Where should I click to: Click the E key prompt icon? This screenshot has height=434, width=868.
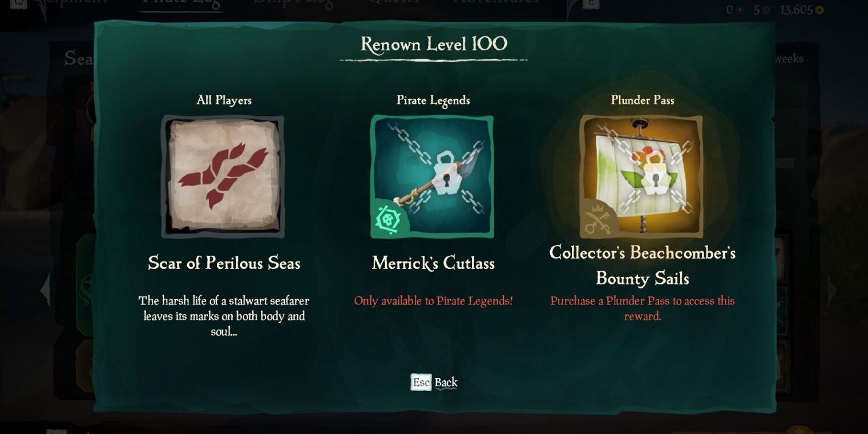click(x=591, y=5)
